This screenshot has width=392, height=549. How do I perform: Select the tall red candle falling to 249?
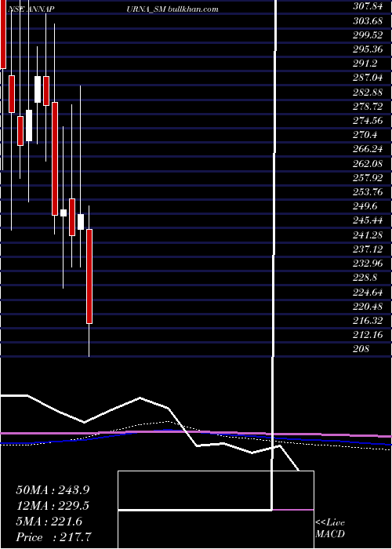pyautogui.click(x=55, y=158)
